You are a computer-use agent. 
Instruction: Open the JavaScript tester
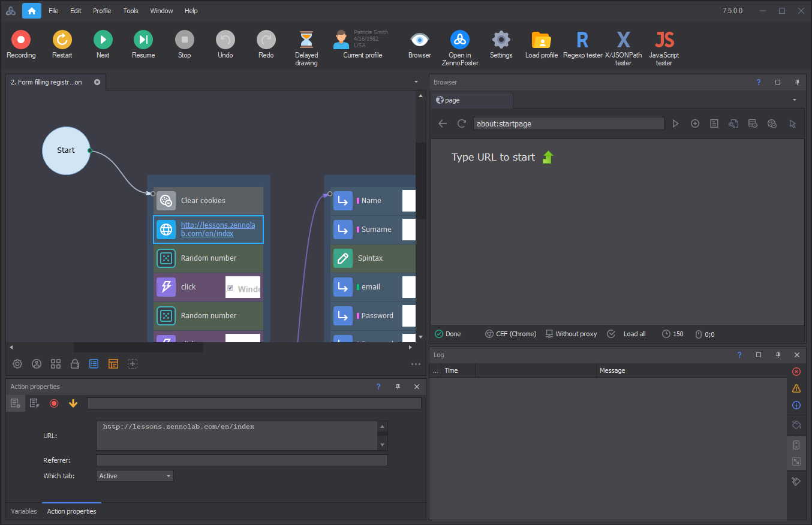point(664,40)
